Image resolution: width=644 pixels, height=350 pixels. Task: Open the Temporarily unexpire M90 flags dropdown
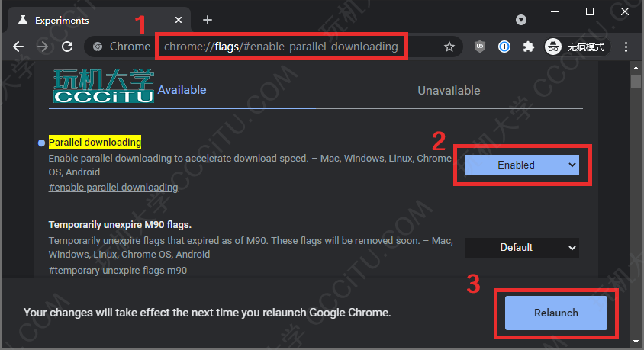[x=522, y=248]
